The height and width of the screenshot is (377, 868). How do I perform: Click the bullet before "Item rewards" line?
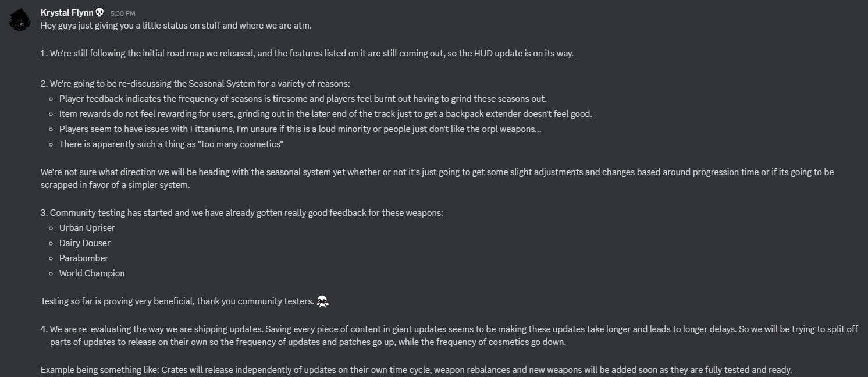[x=52, y=114]
